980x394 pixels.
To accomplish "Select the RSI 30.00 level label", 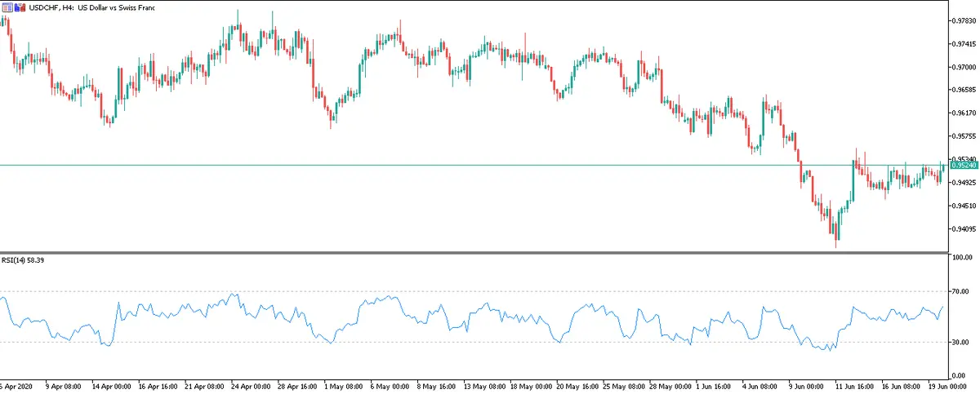I will point(959,343).
